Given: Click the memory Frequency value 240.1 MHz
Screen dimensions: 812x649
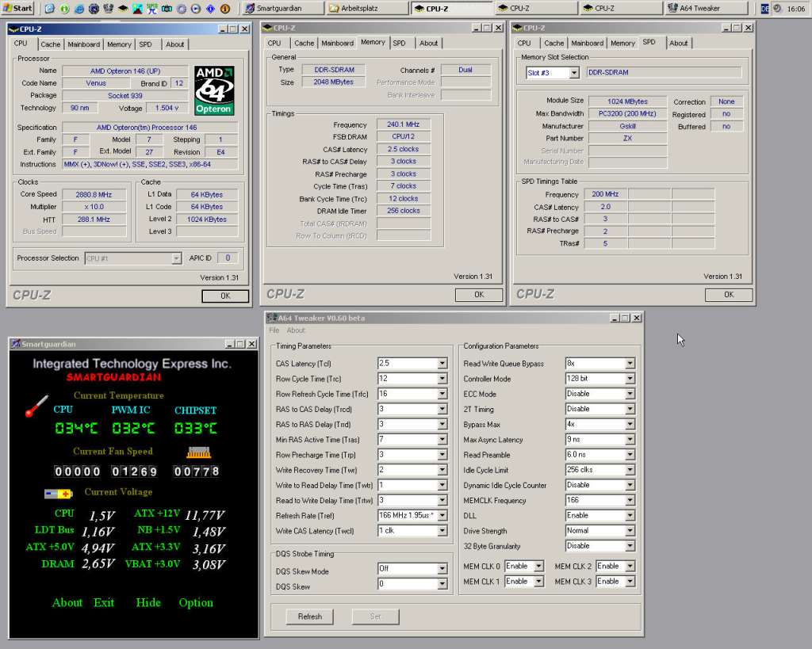Looking at the screenshot, I should pyautogui.click(x=404, y=124).
